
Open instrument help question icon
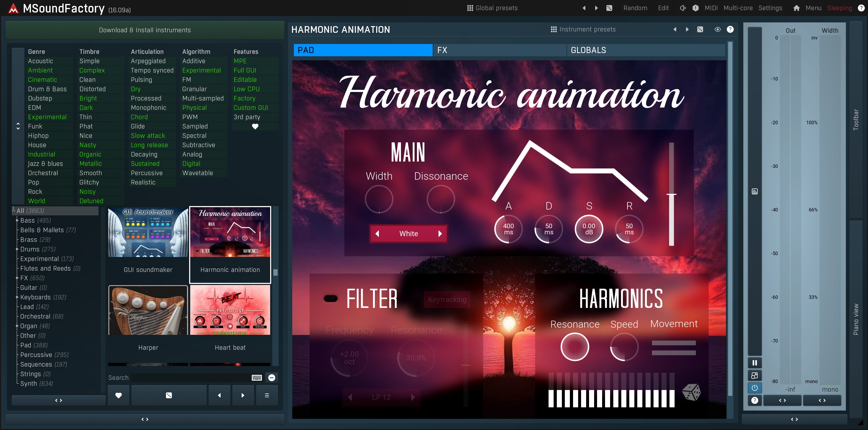click(x=730, y=29)
